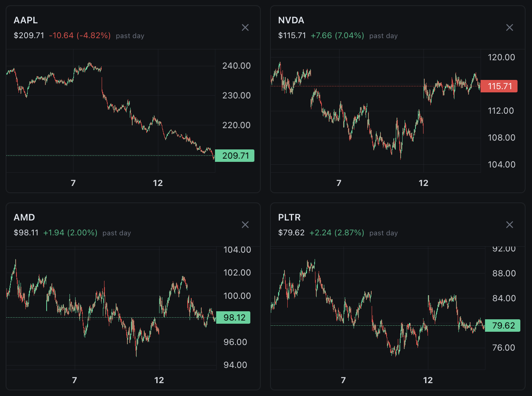
Task: Open 'past day' range in NVDA panel
Action: click(383, 36)
